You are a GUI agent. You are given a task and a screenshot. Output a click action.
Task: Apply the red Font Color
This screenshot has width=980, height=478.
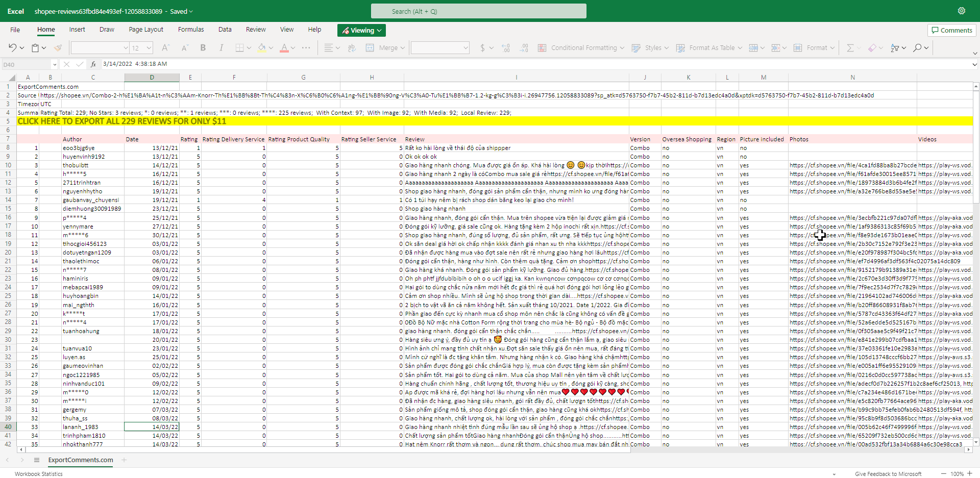(x=284, y=47)
